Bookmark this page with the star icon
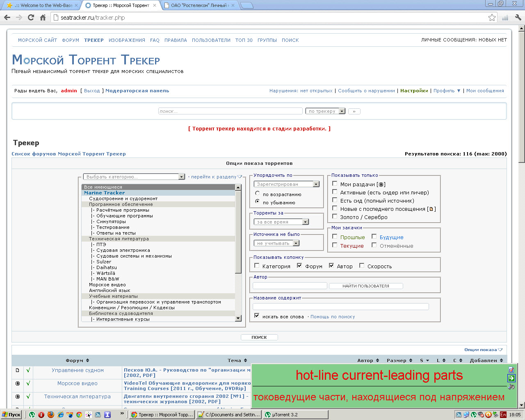The height and width of the screenshot is (420, 525). (x=492, y=18)
